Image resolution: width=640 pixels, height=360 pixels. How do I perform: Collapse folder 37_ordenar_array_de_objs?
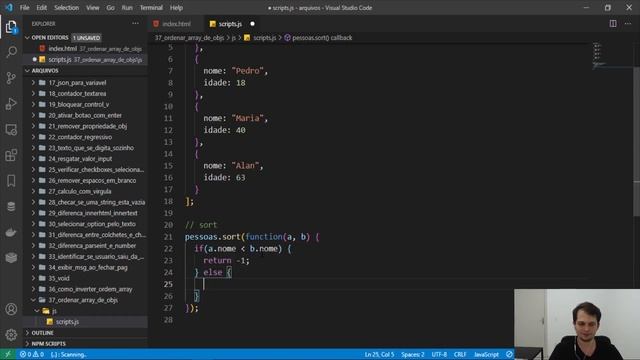pyautogui.click(x=83, y=300)
